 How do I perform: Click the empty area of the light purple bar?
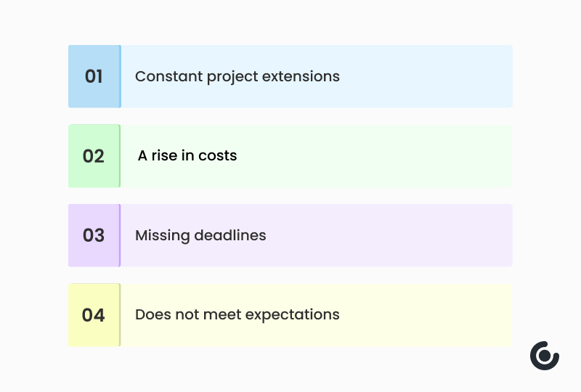point(389,235)
